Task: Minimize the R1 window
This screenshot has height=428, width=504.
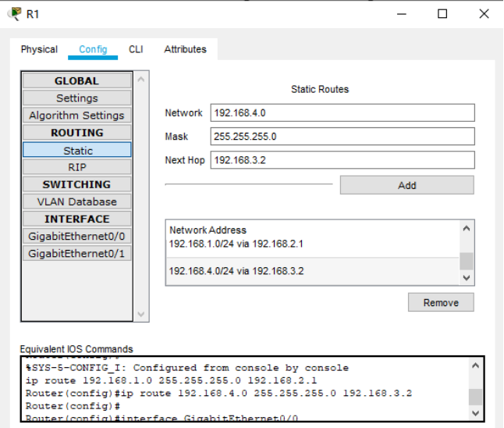Action: coord(402,14)
